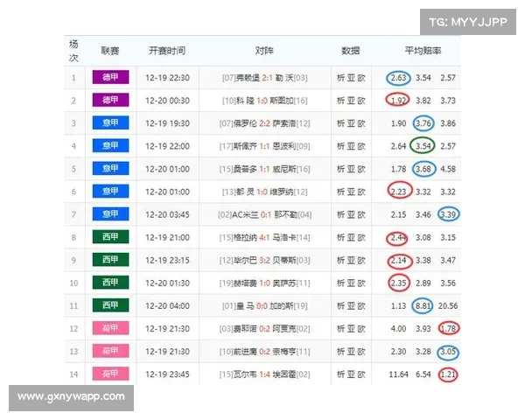Select the 对阵 column header

tap(264, 51)
